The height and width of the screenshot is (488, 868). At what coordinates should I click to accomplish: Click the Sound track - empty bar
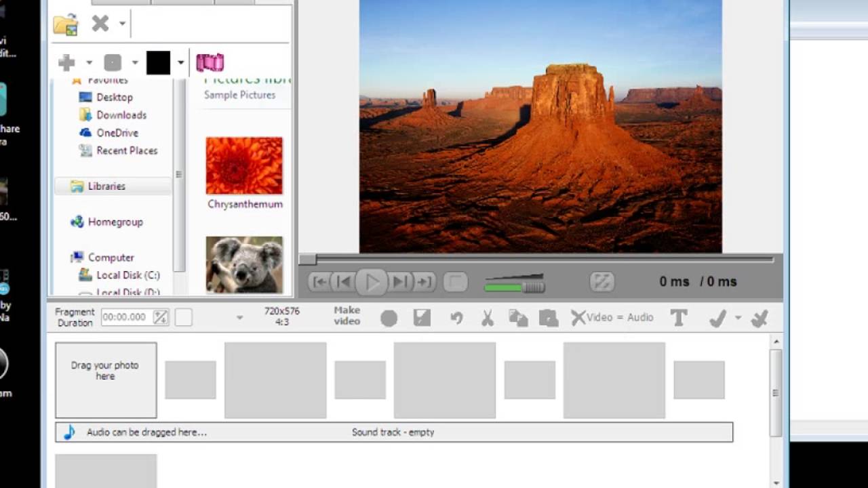tap(394, 432)
